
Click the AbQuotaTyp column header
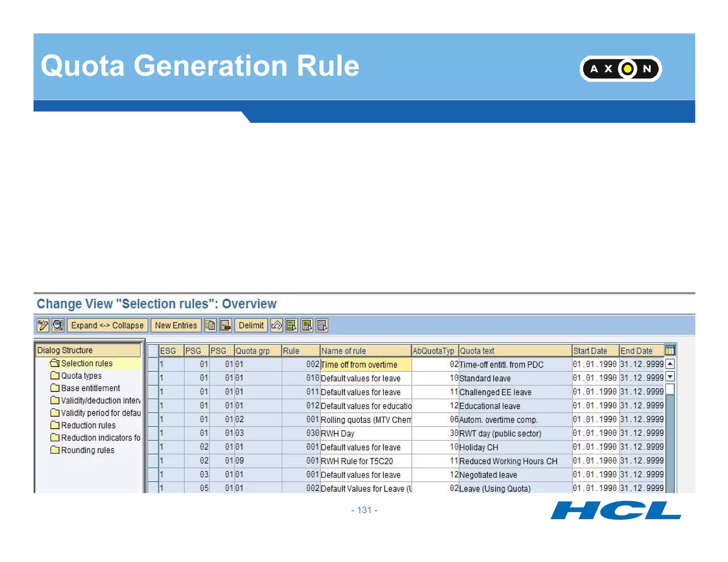click(x=435, y=351)
